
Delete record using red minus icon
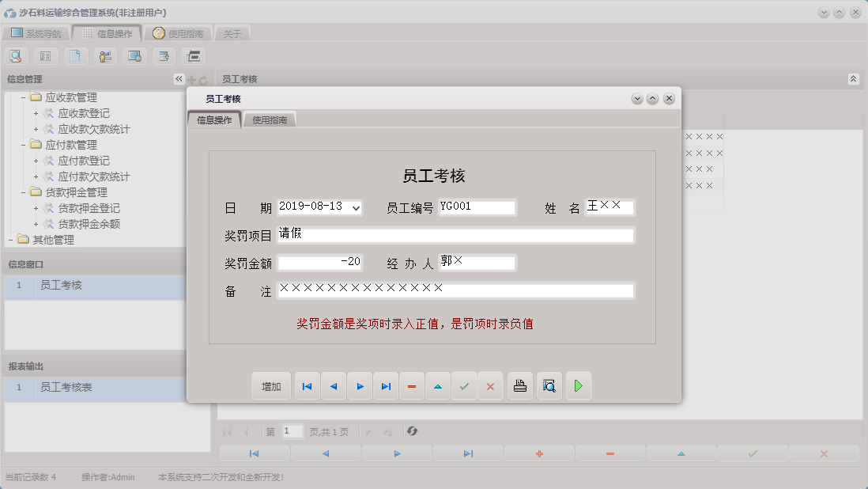tap(411, 385)
